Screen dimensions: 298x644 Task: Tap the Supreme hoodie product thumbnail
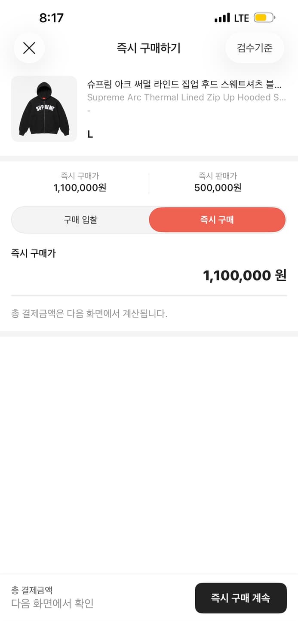click(44, 108)
